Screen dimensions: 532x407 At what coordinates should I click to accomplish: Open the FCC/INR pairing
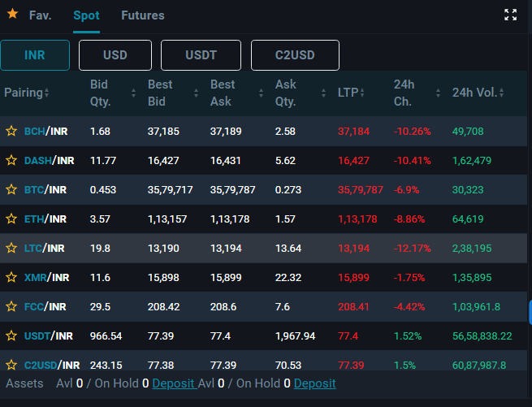[x=45, y=306]
